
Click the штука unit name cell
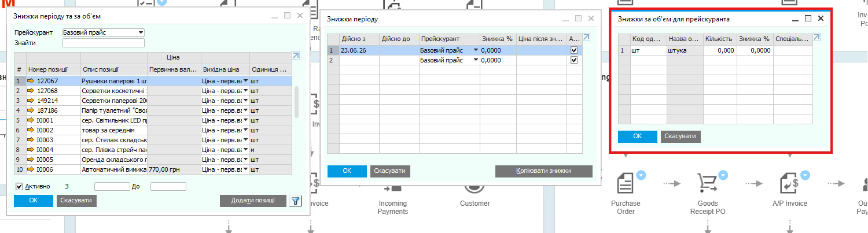[x=685, y=50]
